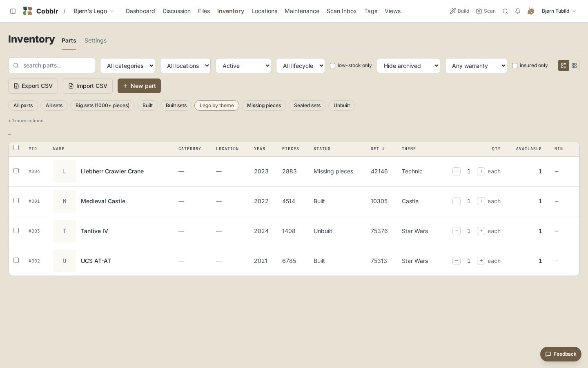Enable the low-stock only checkbox
The image size is (588, 368).
point(332,65)
